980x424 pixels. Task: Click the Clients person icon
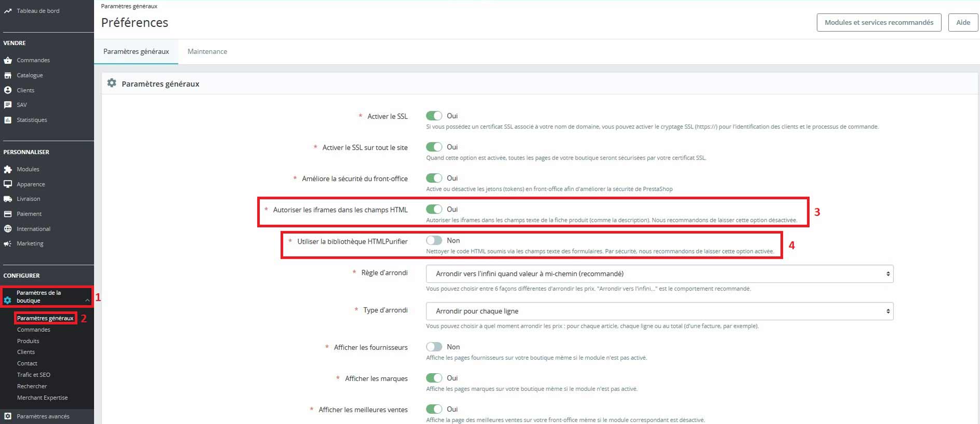pyautogui.click(x=8, y=90)
